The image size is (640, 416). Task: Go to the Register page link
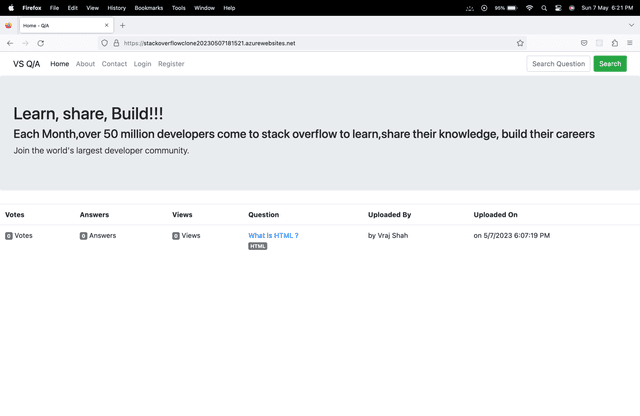pyautogui.click(x=171, y=64)
